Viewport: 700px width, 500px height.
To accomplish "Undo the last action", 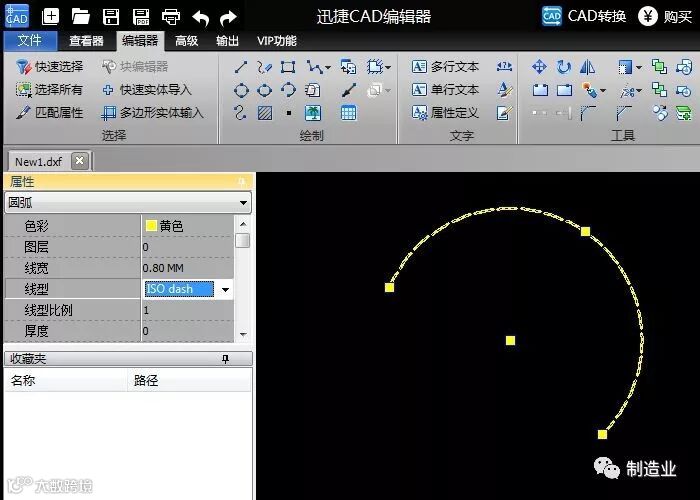I will 200,18.
